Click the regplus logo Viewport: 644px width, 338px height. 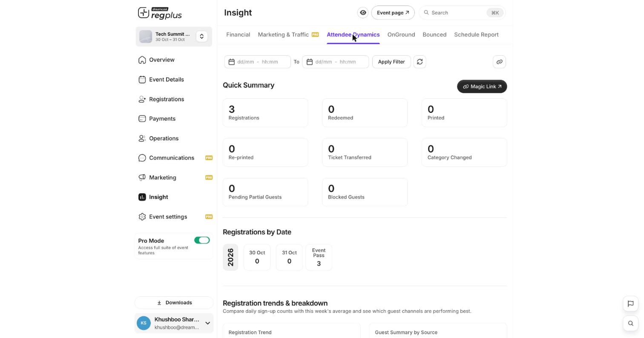click(160, 13)
